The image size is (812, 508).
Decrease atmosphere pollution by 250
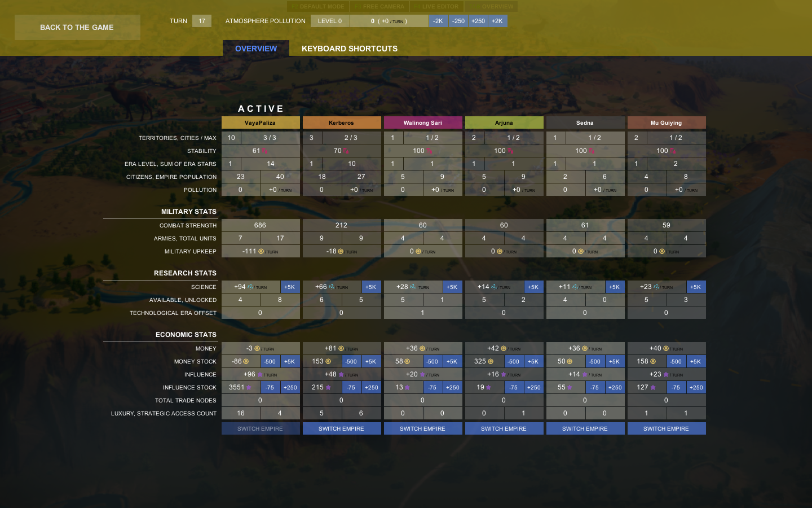(x=458, y=21)
